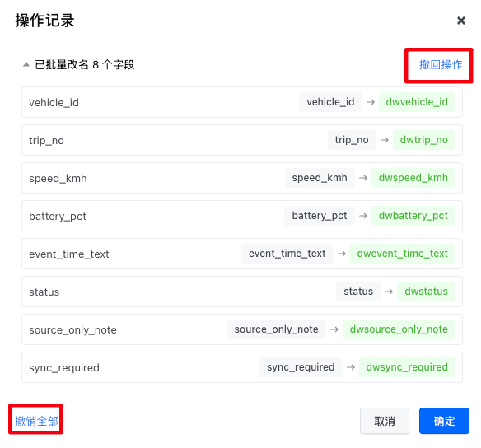The height and width of the screenshot is (448, 481).
Task: Click the gray event_time_text old name tag
Action: tap(287, 254)
